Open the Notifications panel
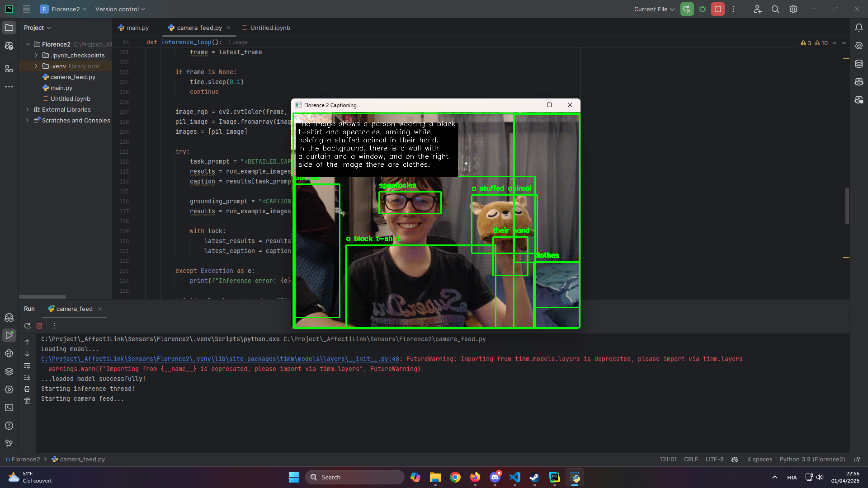Image resolution: width=868 pixels, height=488 pixels. (x=859, y=28)
